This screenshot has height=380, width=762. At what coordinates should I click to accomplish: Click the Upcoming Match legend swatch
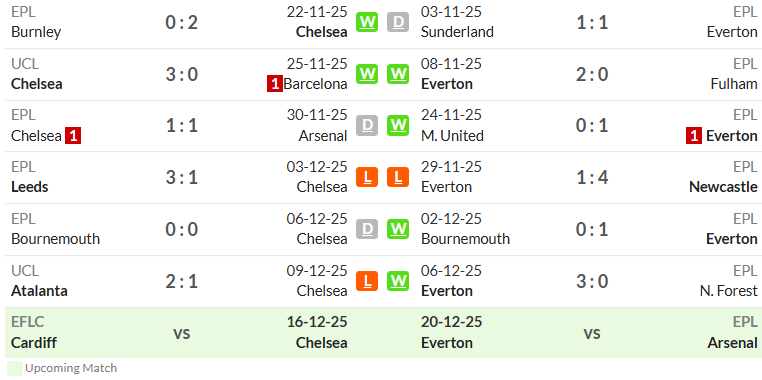15,368
